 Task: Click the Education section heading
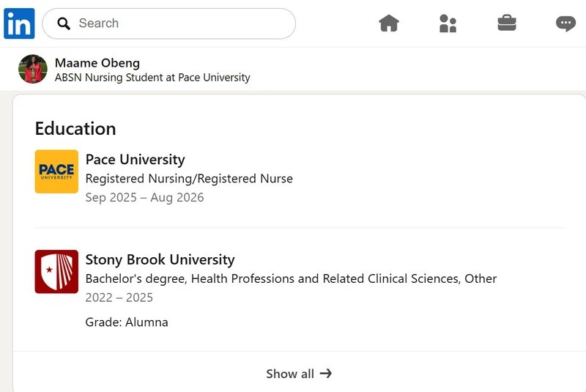[x=75, y=128]
